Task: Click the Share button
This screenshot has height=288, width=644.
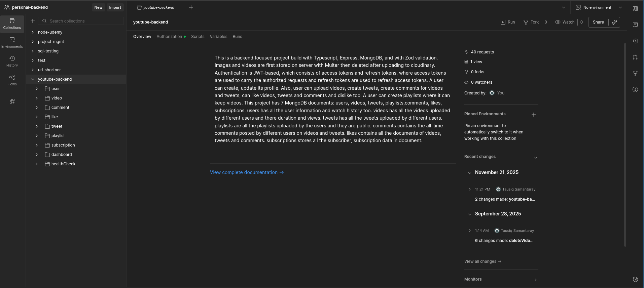Action: [598, 22]
